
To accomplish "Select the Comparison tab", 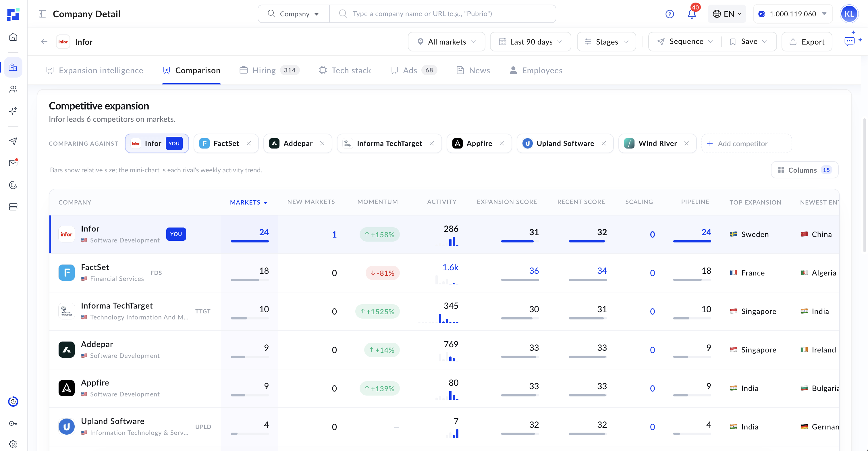I will pos(191,70).
